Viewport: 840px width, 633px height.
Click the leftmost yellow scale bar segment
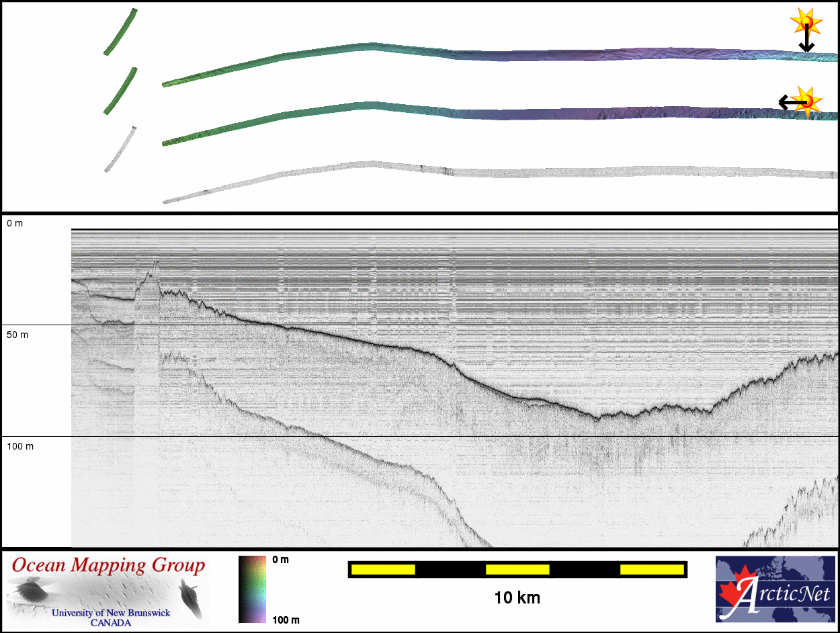pyautogui.click(x=383, y=570)
